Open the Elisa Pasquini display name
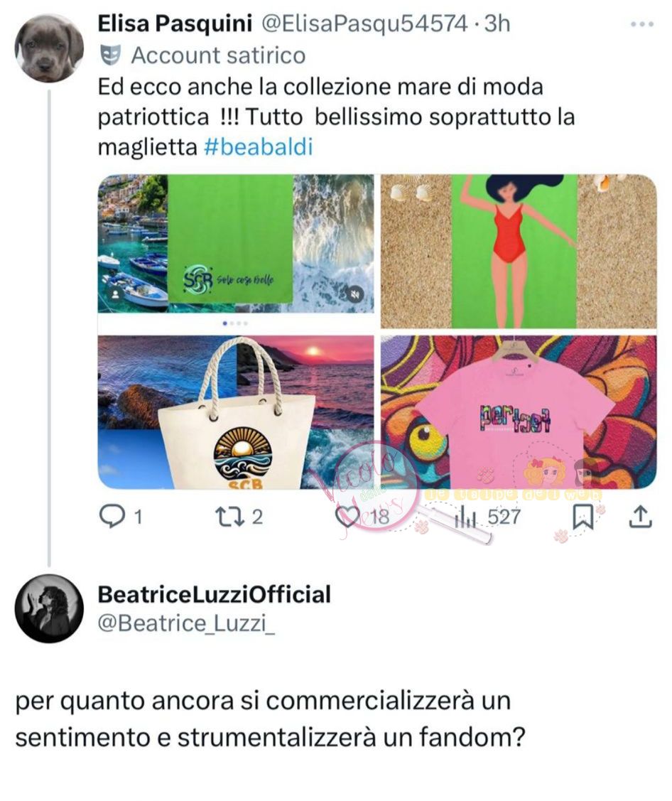672x801 pixels. click(x=175, y=23)
